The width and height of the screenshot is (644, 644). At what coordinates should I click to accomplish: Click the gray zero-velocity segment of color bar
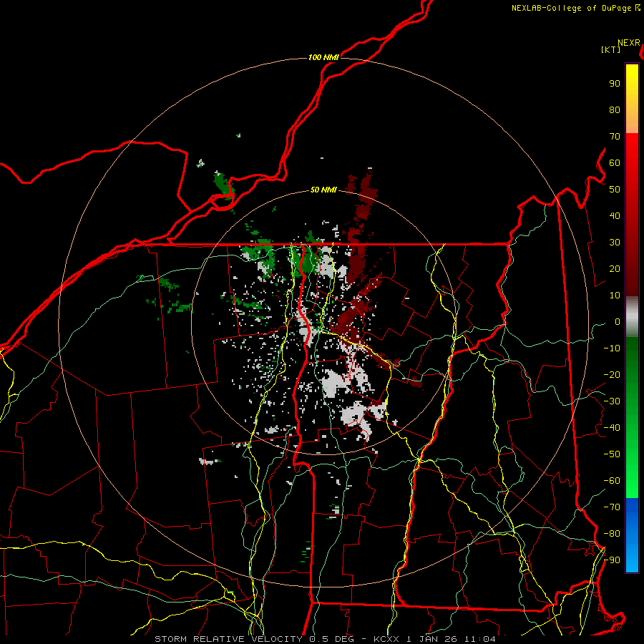click(x=632, y=317)
